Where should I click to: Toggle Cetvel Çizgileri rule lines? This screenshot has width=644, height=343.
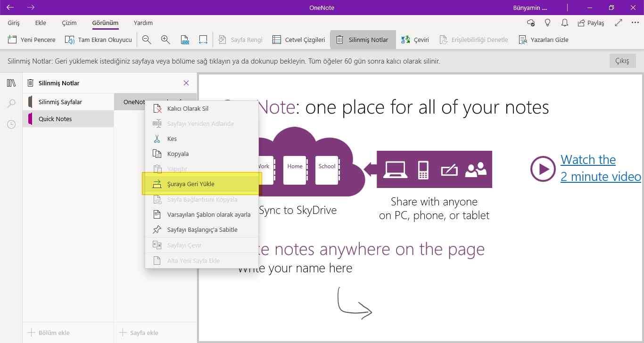298,40
